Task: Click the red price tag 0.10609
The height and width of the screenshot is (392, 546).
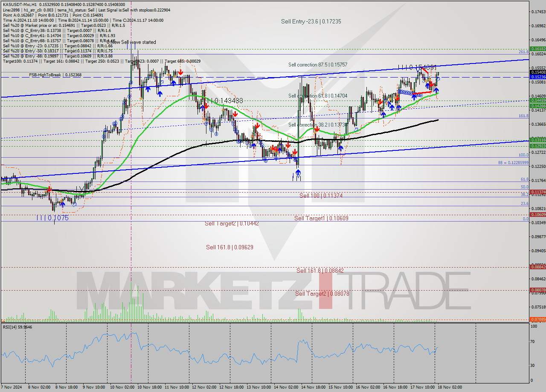Action: click(x=537, y=215)
